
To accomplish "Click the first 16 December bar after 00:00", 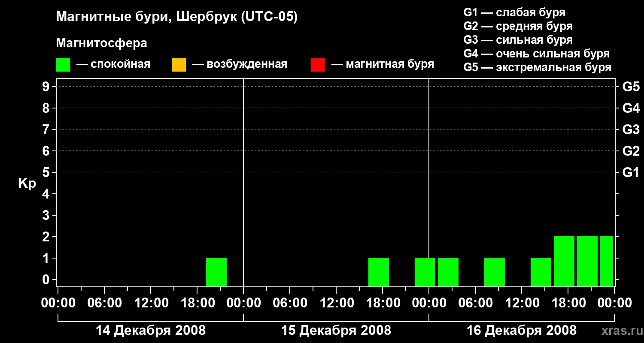I will (448, 272).
